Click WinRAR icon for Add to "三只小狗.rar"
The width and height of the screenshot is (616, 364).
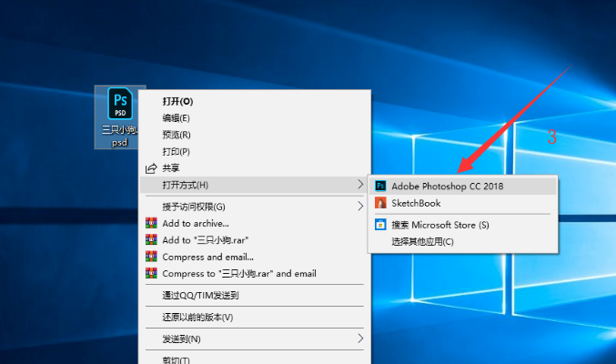tap(152, 239)
